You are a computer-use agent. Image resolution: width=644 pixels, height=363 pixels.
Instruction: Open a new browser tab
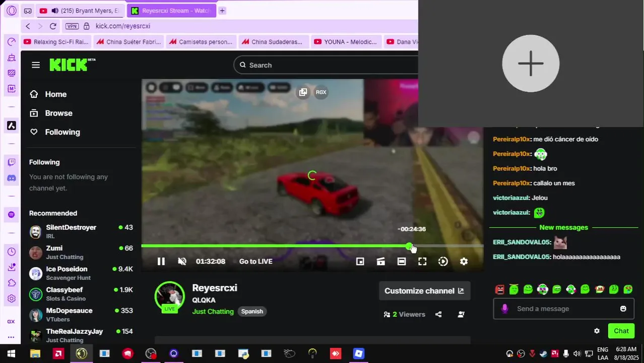point(222,11)
